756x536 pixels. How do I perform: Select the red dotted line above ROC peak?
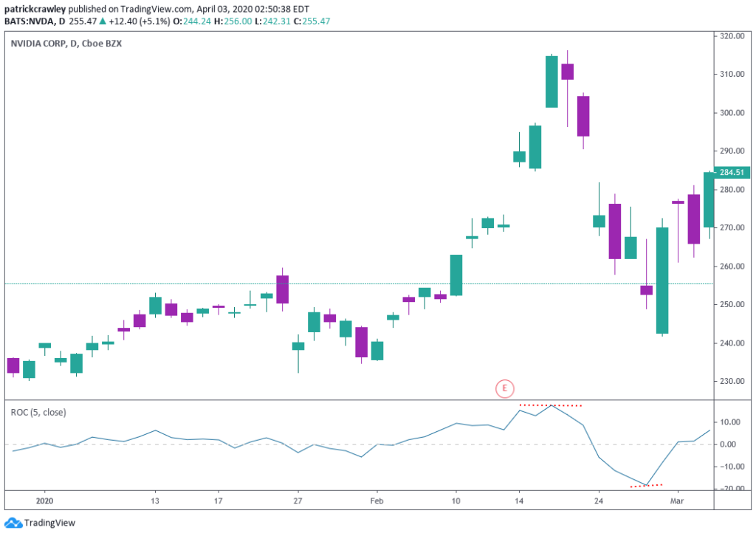(x=551, y=405)
